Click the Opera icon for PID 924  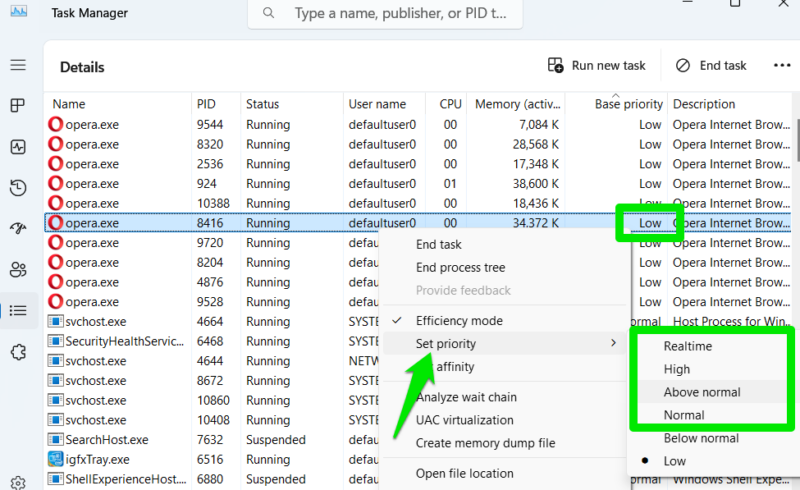55,184
